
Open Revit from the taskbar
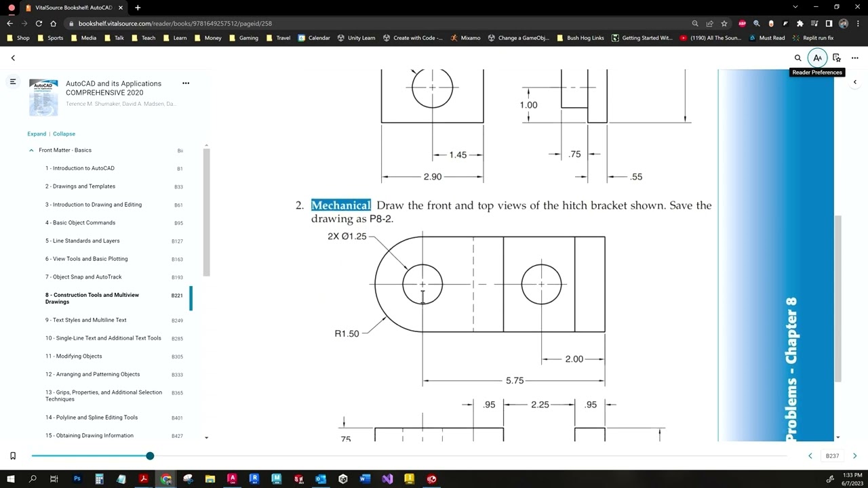tap(254, 479)
